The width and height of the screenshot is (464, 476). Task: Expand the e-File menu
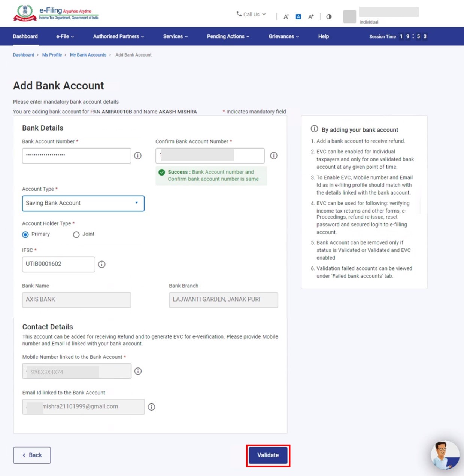[65, 36]
